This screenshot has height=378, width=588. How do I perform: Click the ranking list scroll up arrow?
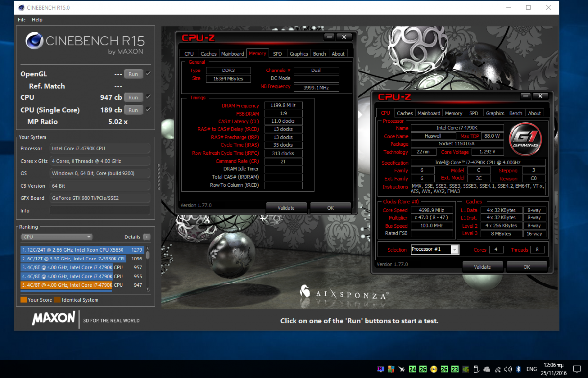tap(147, 249)
